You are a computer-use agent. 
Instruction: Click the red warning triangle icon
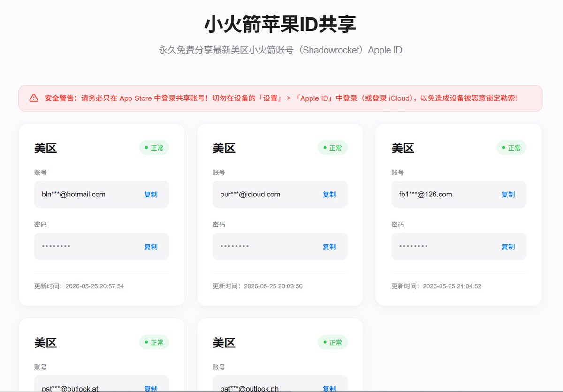(x=34, y=98)
